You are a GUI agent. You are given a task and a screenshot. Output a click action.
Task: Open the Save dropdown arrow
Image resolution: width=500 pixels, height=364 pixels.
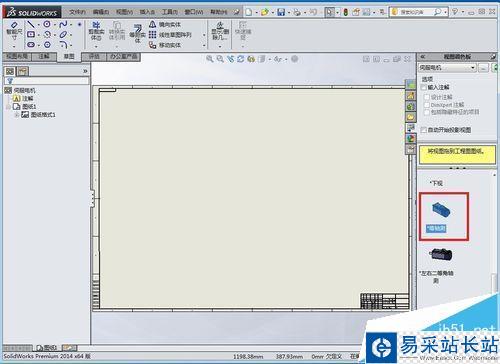click(289, 13)
